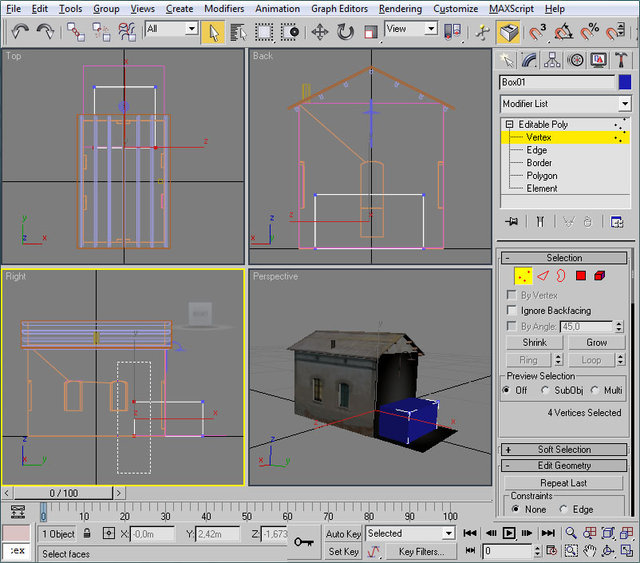
Task: Select the Select and Rotate tool
Action: tap(346, 31)
